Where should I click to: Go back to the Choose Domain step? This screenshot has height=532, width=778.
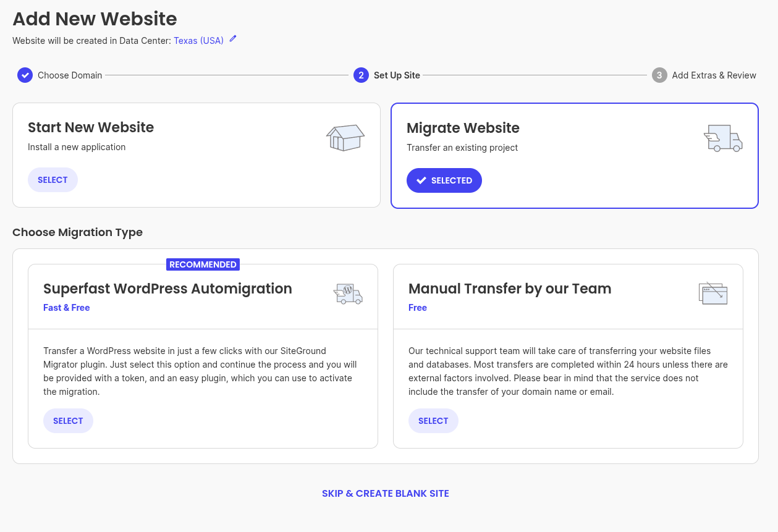tap(70, 75)
